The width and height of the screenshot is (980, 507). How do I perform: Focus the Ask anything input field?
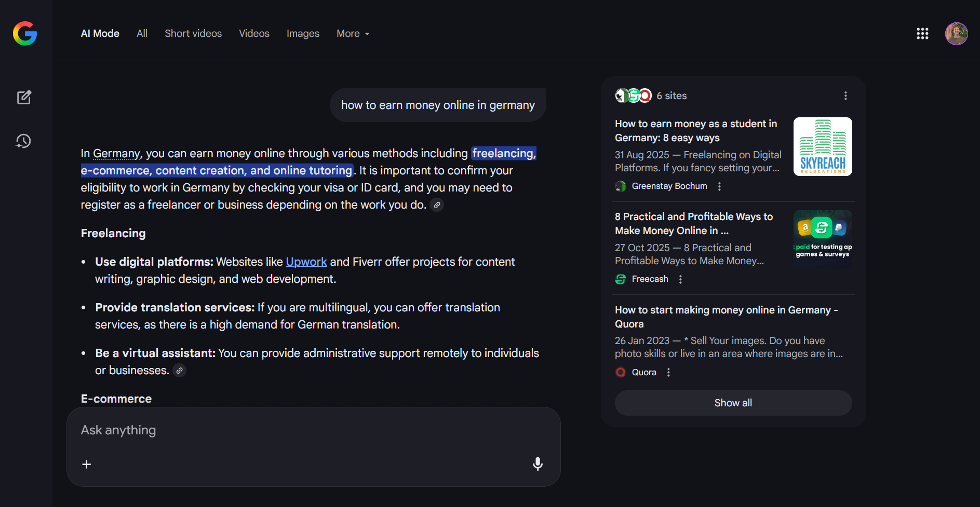[312, 430]
